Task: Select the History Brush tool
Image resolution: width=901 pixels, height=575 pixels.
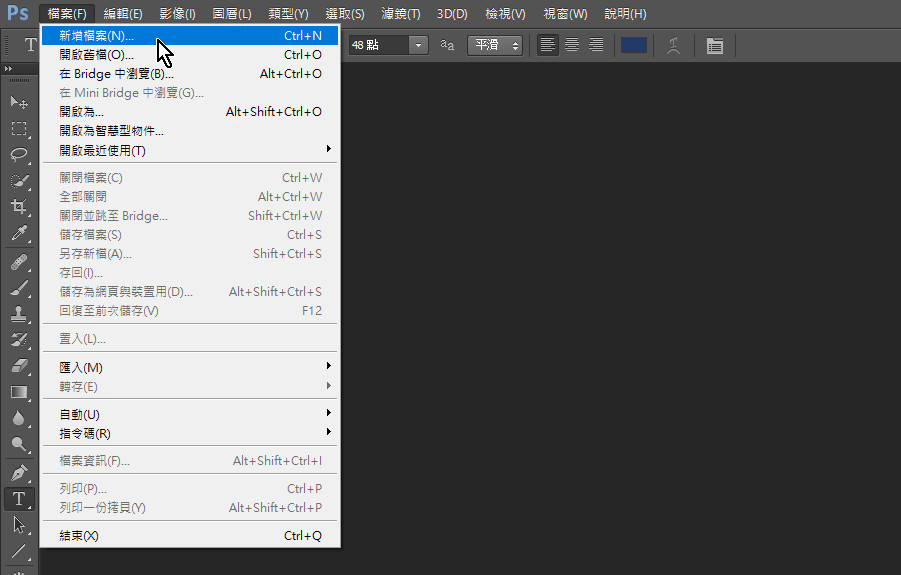Action: coord(19,339)
